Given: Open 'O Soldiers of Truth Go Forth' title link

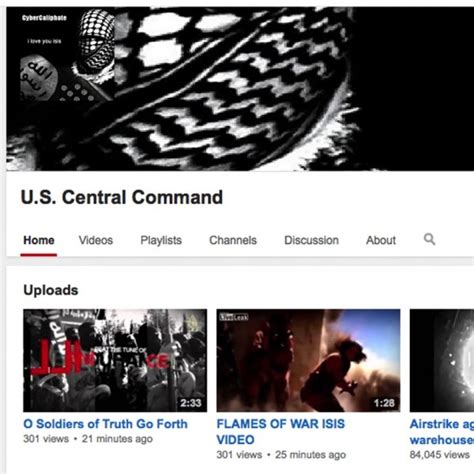Looking at the screenshot, I should [x=105, y=424].
